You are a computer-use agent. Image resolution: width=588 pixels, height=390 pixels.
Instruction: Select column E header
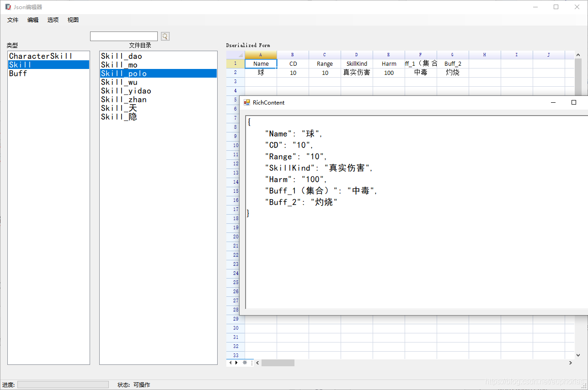(x=389, y=55)
